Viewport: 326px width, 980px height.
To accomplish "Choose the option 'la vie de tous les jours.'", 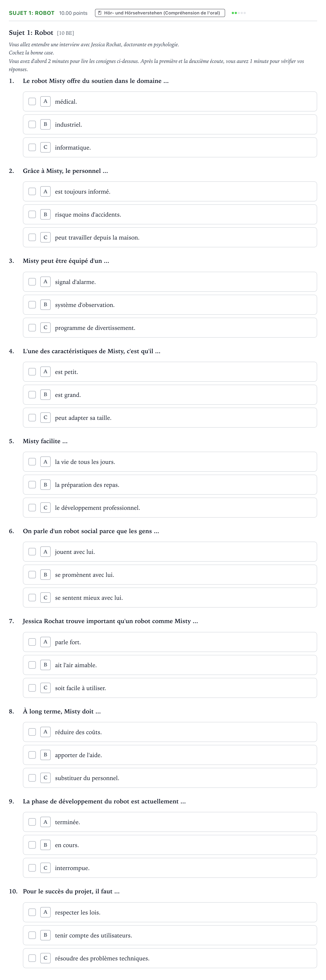I will click(x=170, y=462).
